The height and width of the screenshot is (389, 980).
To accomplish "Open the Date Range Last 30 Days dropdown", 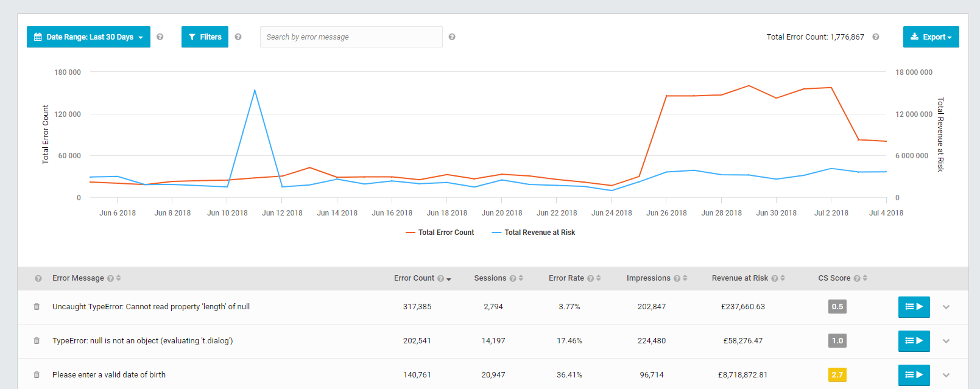I will (88, 37).
